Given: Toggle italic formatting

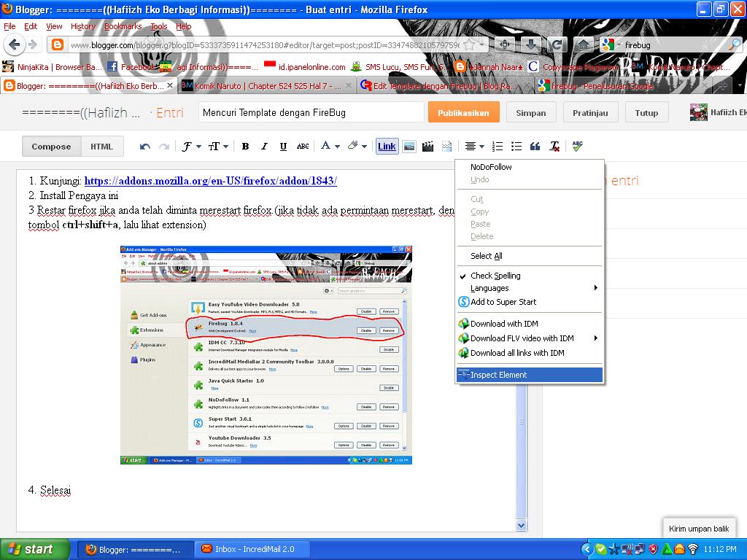Looking at the screenshot, I should 264,147.
